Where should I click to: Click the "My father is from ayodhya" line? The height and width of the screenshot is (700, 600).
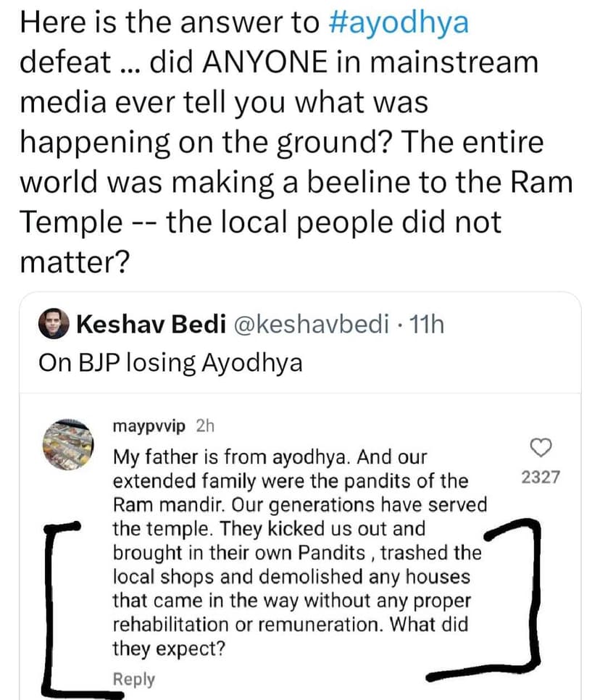coord(270,458)
